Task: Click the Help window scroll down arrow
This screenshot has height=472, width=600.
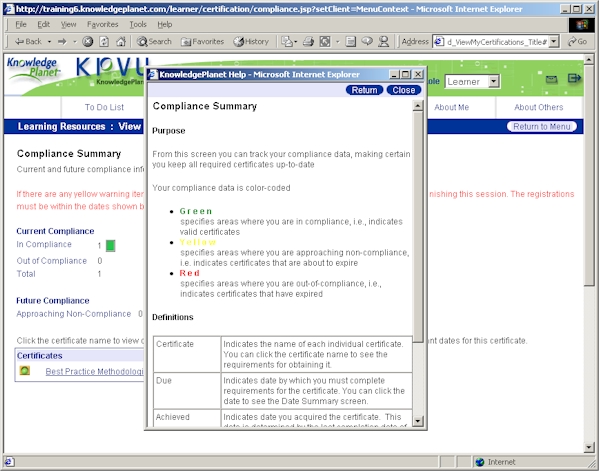Action: pyautogui.click(x=418, y=421)
